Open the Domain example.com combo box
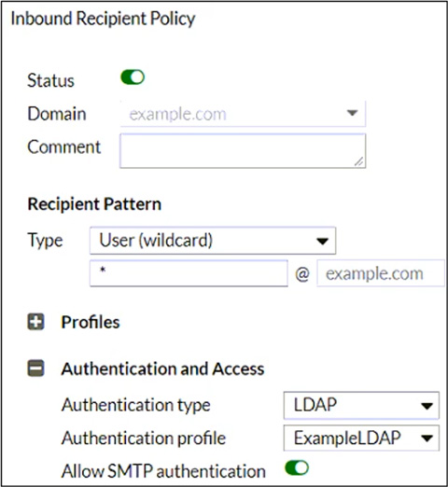Screen dimensions: 448x487 243,114
